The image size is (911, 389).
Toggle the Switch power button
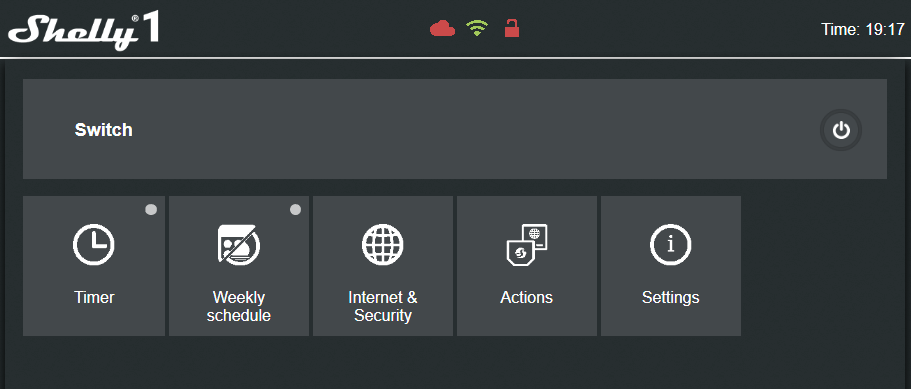[841, 130]
